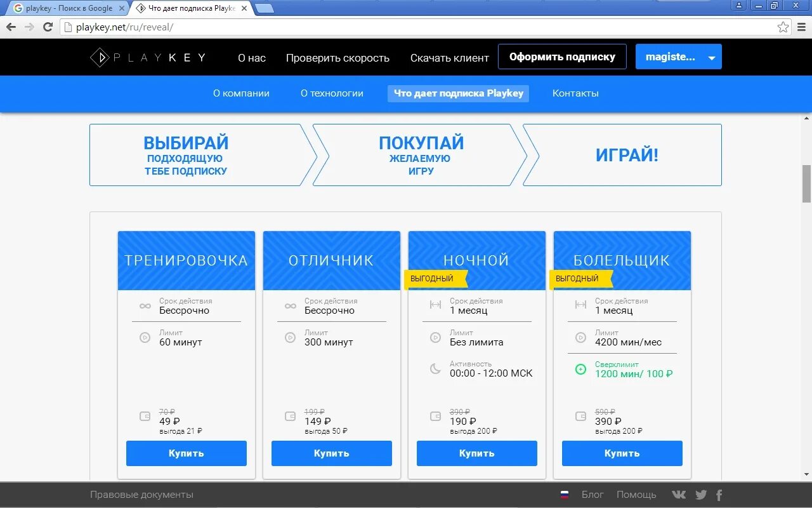Click the Russian flag language icon

coord(565,495)
